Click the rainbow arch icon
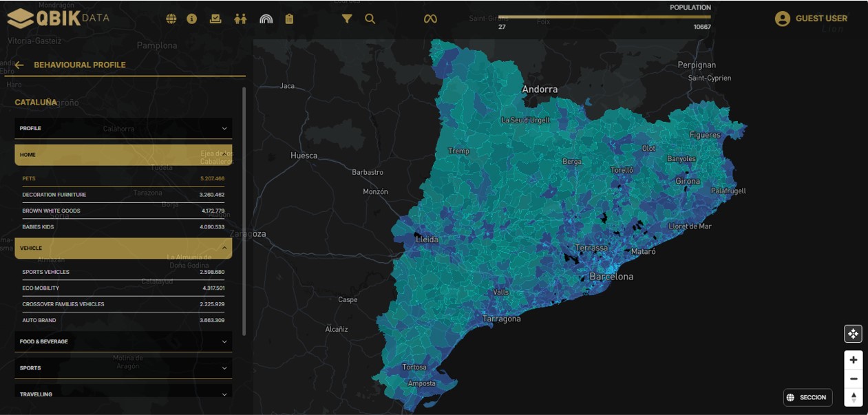Screen dimensions: 868x415 coord(266,19)
